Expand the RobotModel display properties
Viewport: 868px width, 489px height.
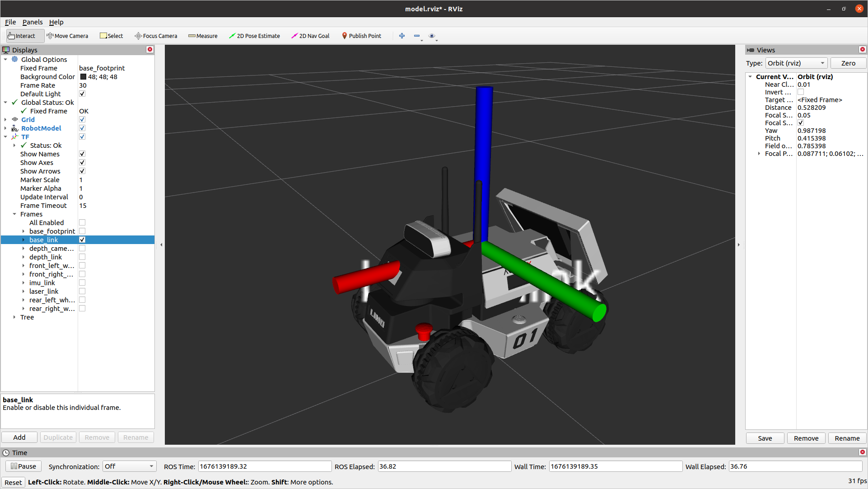click(x=5, y=128)
